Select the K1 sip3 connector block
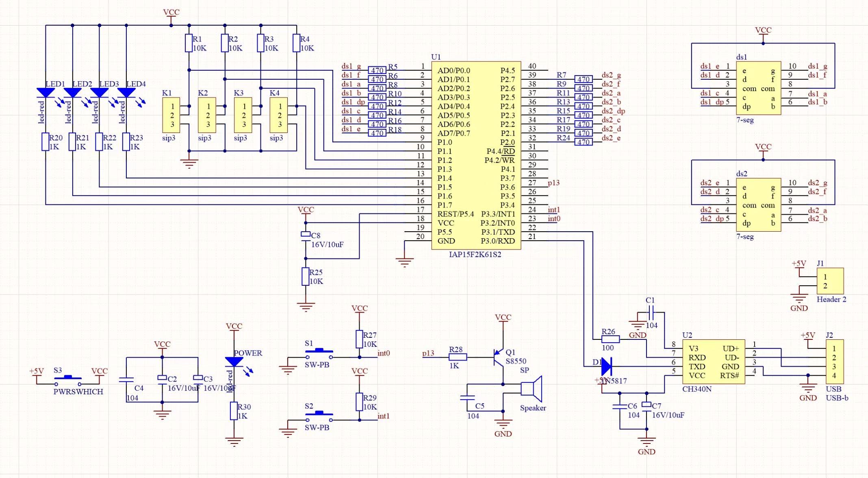868x478 pixels. pos(171,115)
